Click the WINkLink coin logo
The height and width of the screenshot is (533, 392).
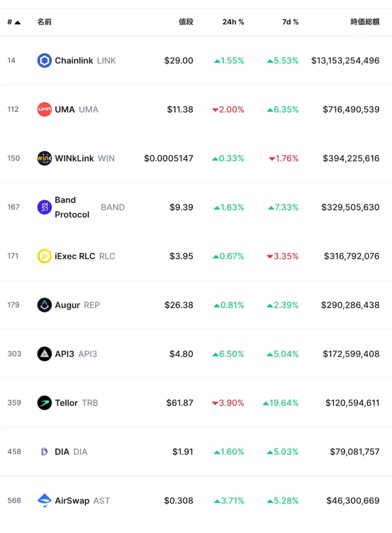click(x=45, y=158)
